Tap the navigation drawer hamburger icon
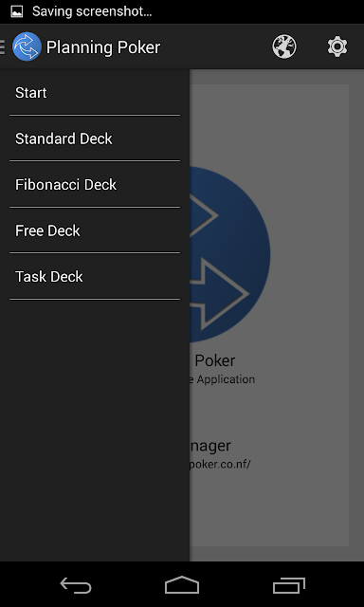The width and height of the screenshot is (364, 607). point(3,46)
